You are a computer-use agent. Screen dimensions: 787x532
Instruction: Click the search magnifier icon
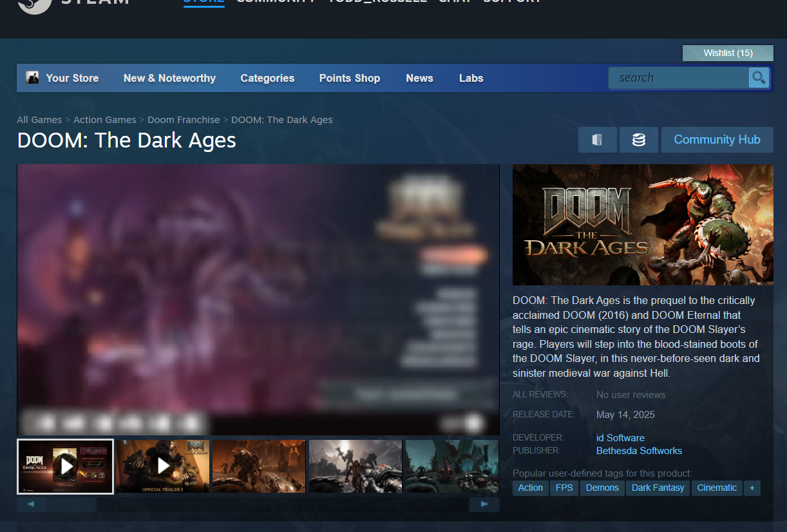pyautogui.click(x=759, y=78)
